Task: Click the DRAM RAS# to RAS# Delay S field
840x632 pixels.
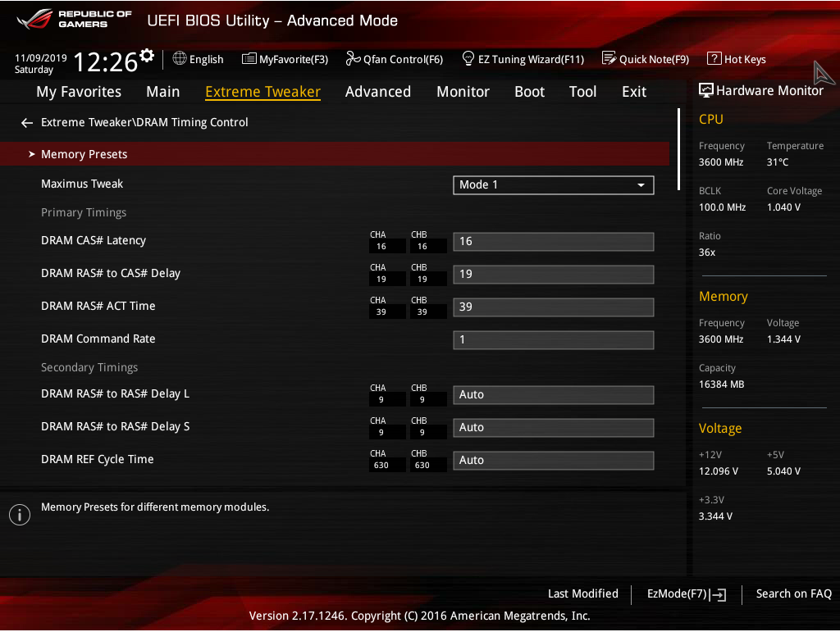Action: click(554, 428)
